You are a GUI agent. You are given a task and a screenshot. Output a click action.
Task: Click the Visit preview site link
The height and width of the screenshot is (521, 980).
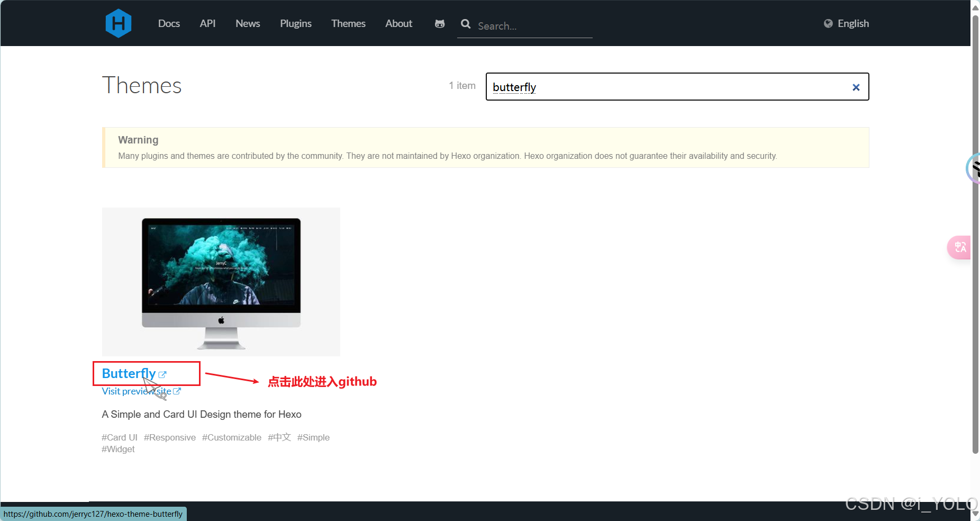(x=136, y=391)
